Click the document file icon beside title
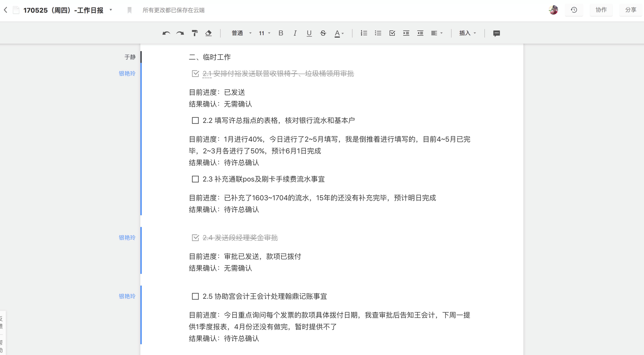The height and width of the screenshot is (355, 644). coord(16,10)
